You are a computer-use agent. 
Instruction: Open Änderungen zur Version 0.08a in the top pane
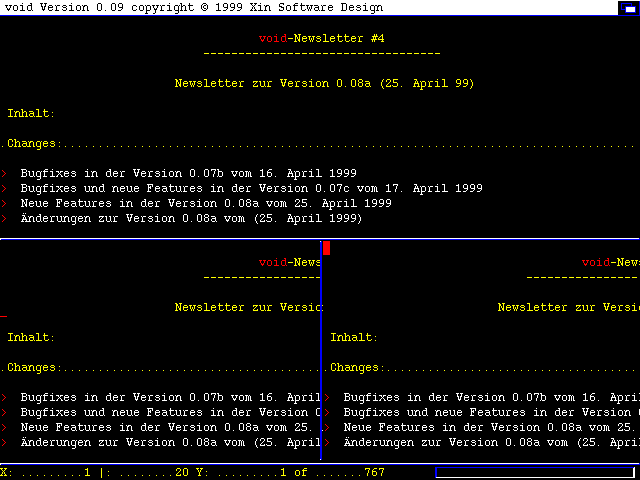(x=191, y=218)
